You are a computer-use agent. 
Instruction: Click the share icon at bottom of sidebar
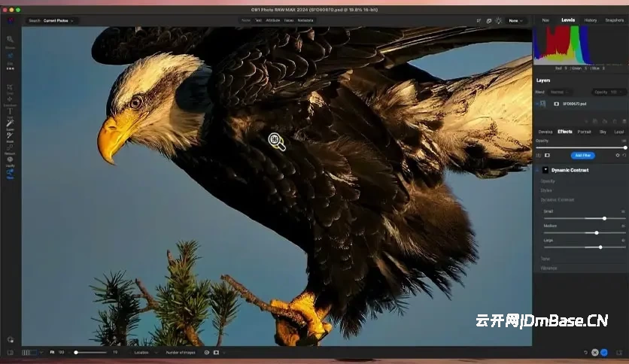point(11,339)
